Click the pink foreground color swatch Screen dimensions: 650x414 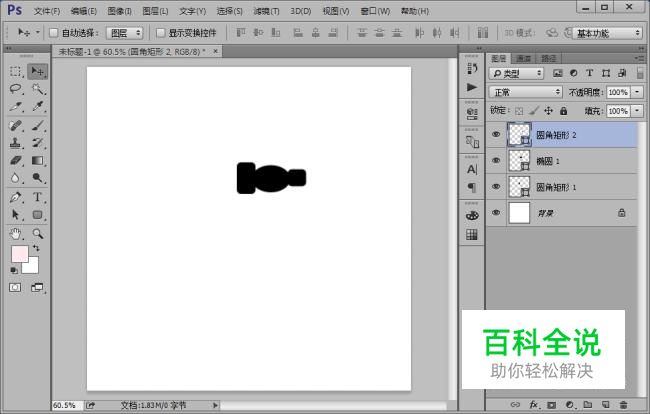click(19, 255)
